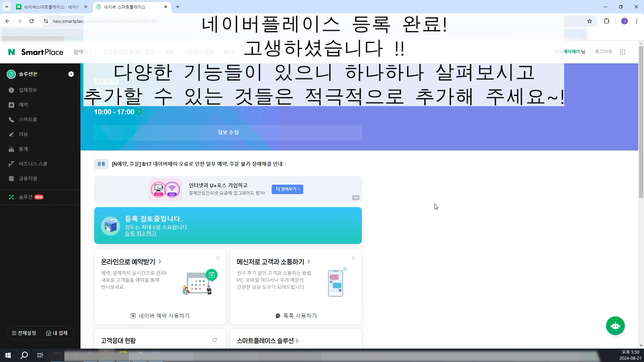Viewport: 644px width, 362px height.
Task: Dismiss the 온라인으로 예약받기 card
Action: coord(218,258)
